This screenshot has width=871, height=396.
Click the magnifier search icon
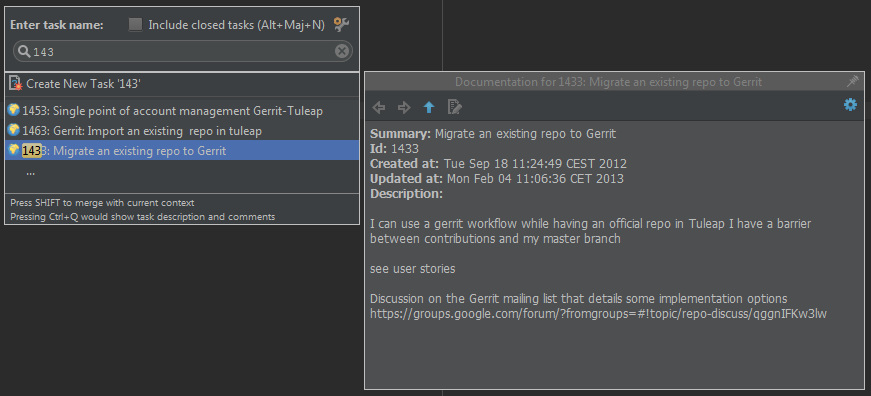(x=24, y=52)
